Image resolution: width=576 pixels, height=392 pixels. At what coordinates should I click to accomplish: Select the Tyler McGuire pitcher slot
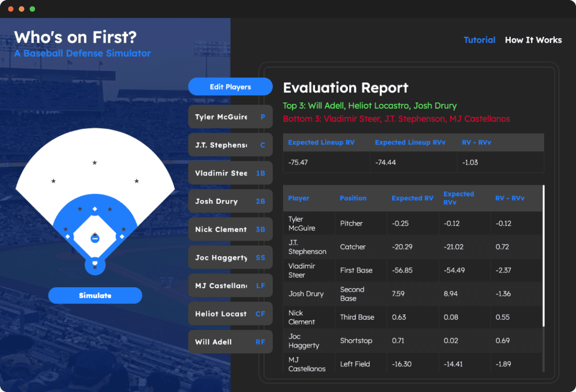click(x=230, y=117)
